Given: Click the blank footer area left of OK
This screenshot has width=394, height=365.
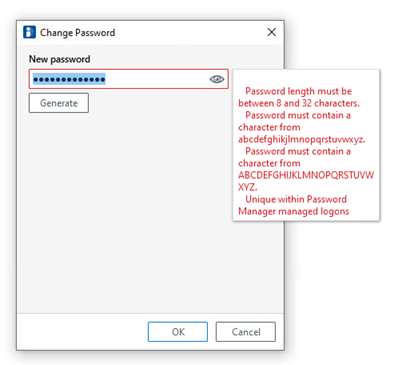Looking at the screenshot, I should pos(82,332).
